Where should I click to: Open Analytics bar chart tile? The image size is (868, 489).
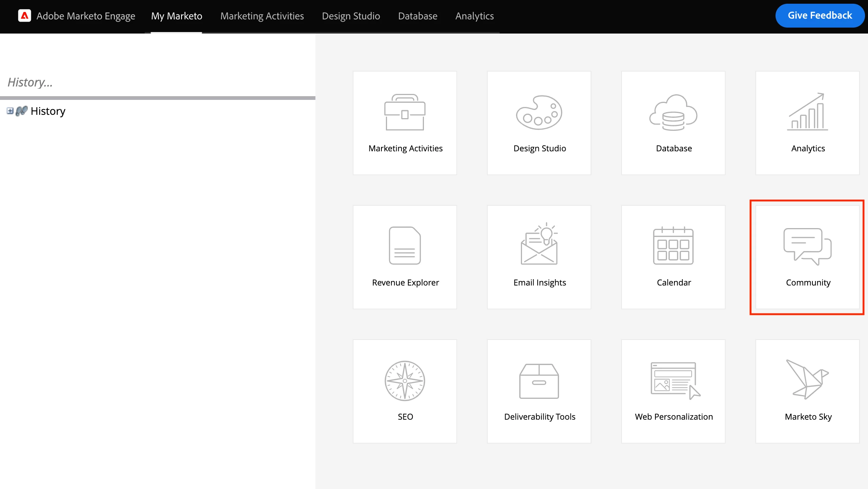(x=807, y=123)
